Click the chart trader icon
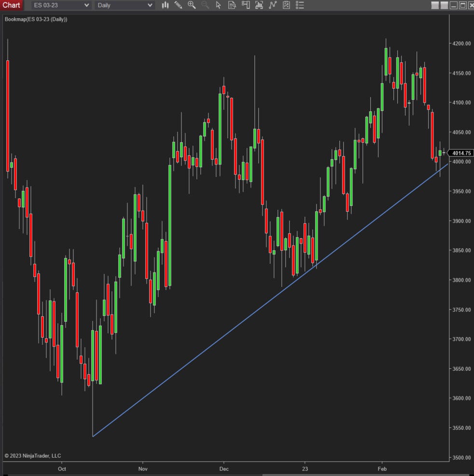474x476 pixels. 246,5
